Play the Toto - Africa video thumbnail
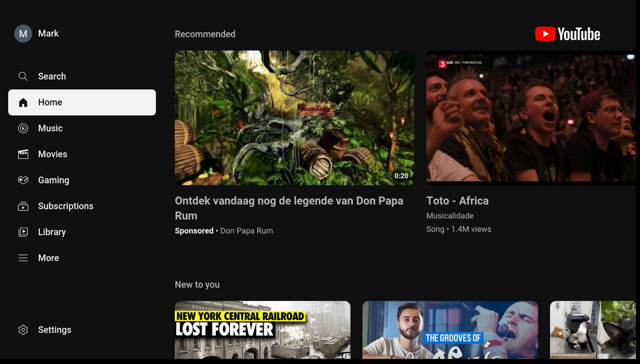Viewport: 640px width, 364px height. click(x=531, y=118)
